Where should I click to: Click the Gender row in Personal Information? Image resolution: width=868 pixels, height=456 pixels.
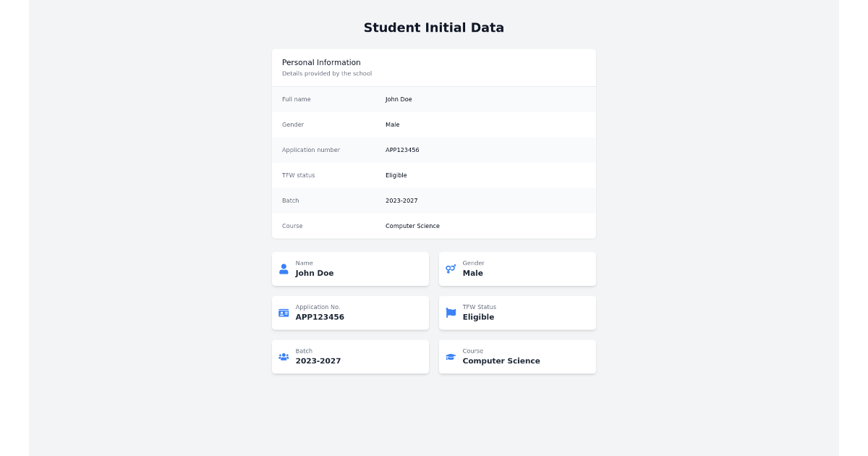[x=434, y=124]
